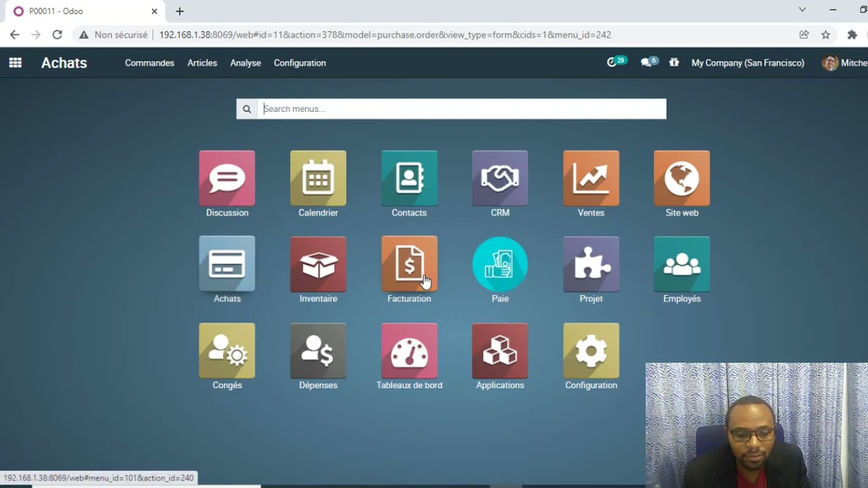This screenshot has width=868, height=488.
Task: Open the Analyse menu
Action: (245, 63)
